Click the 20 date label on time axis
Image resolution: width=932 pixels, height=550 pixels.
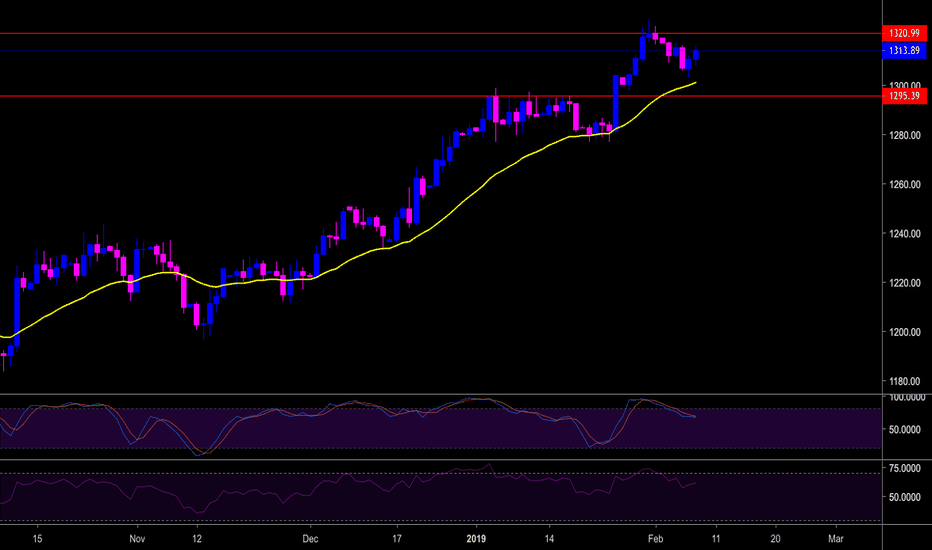click(776, 539)
